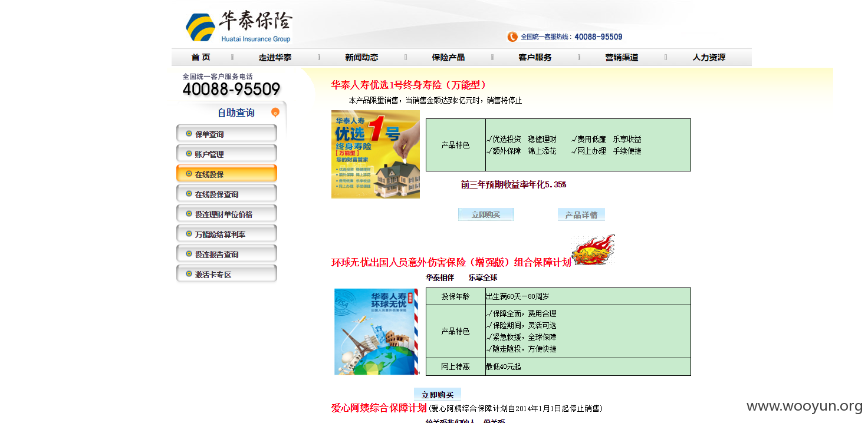
Task: Click the 爱心阿姨综合保障计划 title
Action: (379, 408)
